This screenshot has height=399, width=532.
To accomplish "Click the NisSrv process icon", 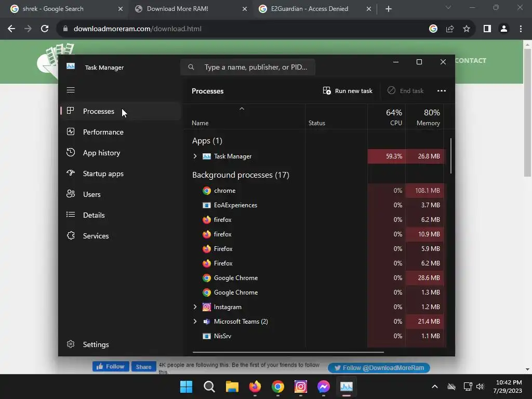I will (x=207, y=336).
